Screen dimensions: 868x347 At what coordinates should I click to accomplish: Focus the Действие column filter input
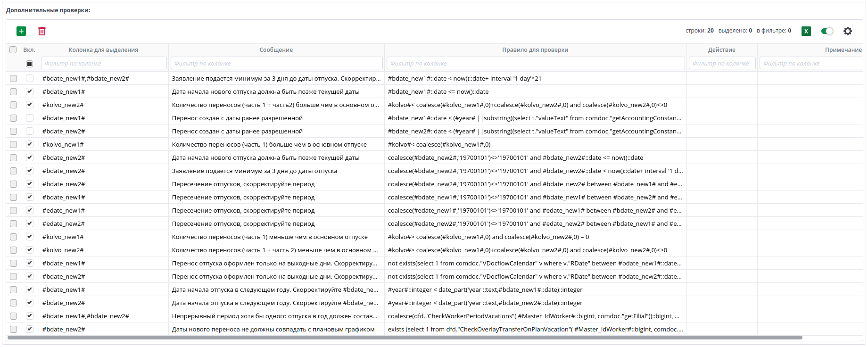(722, 64)
